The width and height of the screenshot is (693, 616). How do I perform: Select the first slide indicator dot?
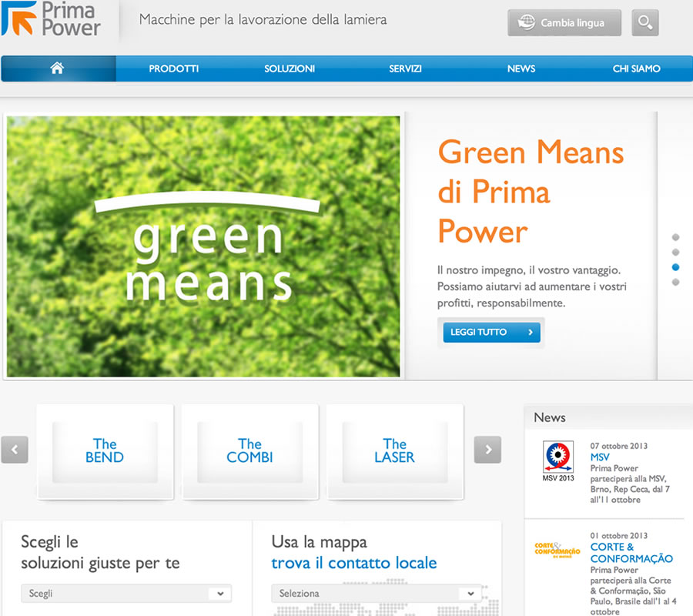point(675,237)
